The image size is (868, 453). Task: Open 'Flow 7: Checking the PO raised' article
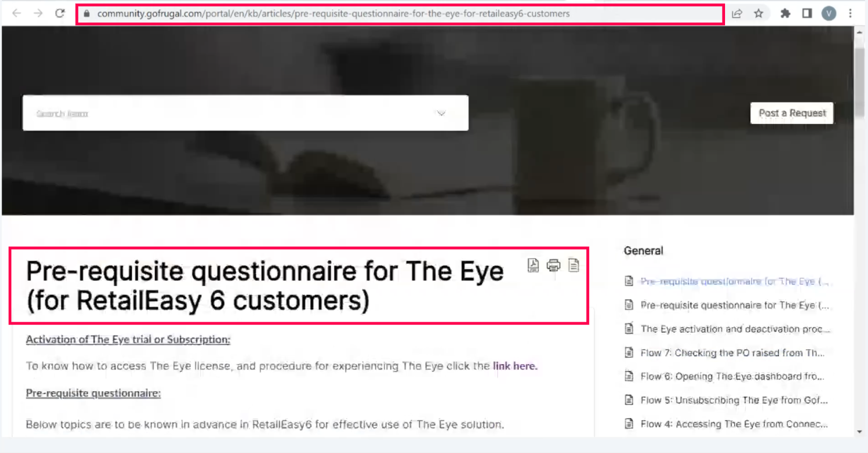(x=733, y=353)
